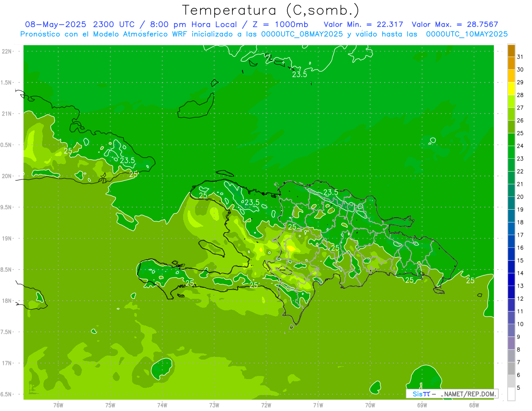Click the dark blue legend swatch between 13 and 14
This screenshot has width=532, height=411.
[x=511, y=279]
